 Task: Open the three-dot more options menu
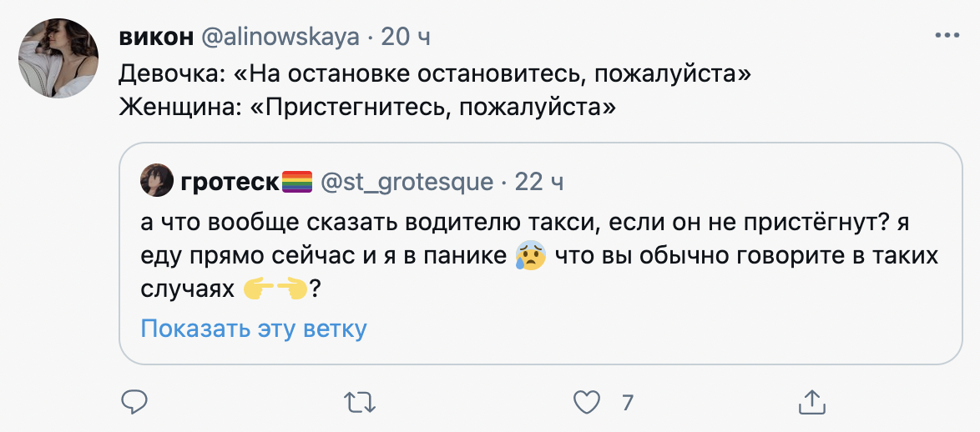tap(947, 37)
